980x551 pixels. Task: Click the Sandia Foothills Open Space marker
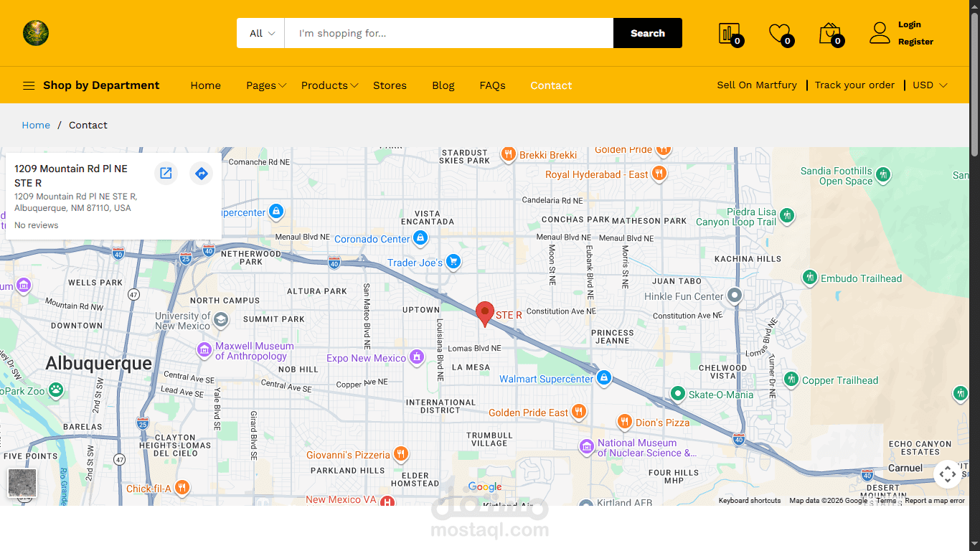(x=883, y=174)
